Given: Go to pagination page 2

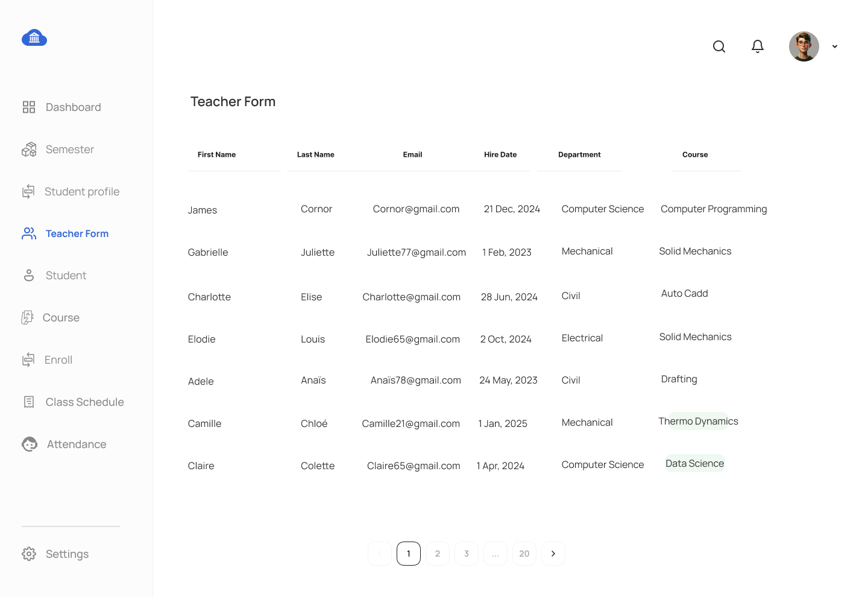Looking at the screenshot, I should point(438,554).
